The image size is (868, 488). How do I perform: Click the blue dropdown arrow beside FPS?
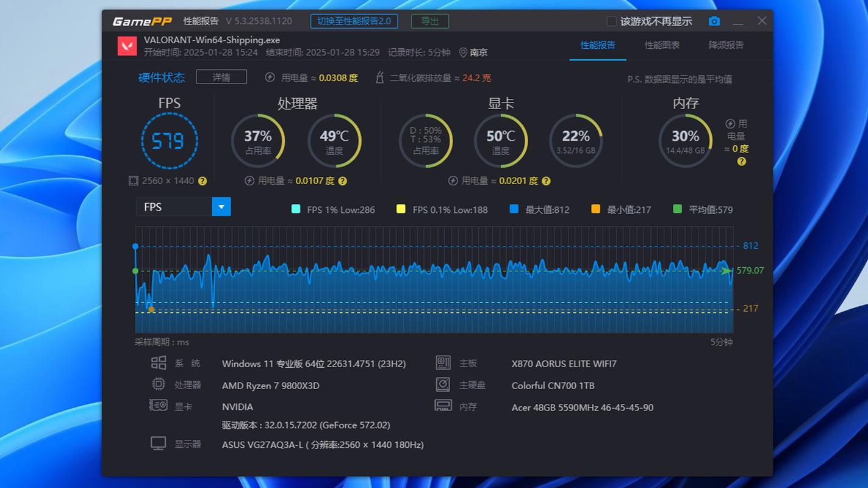tap(221, 207)
